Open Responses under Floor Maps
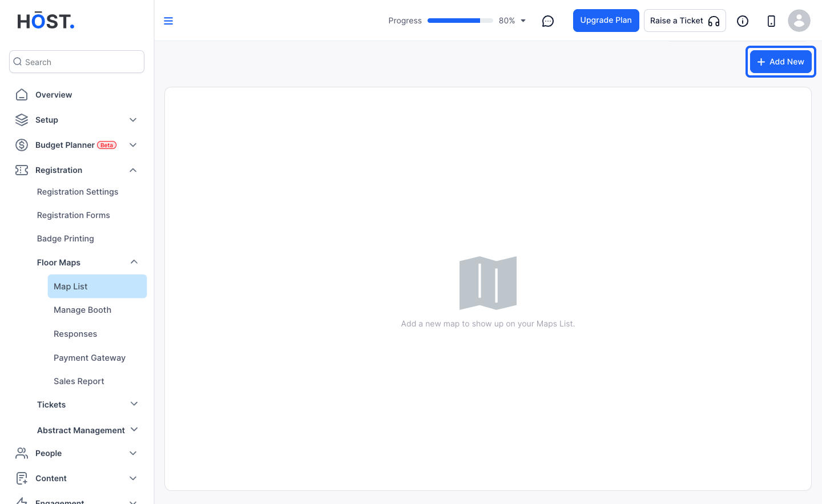This screenshot has width=822, height=504. pyautogui.click(x=75, y=334)
